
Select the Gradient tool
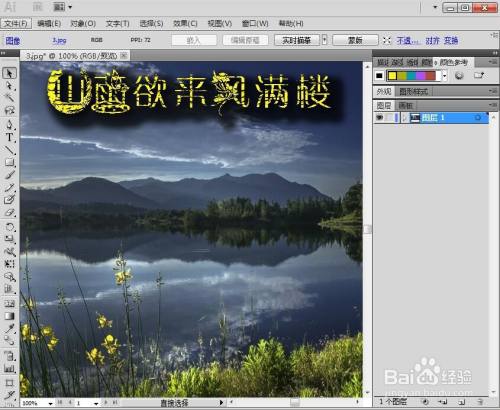coord(9,316)
